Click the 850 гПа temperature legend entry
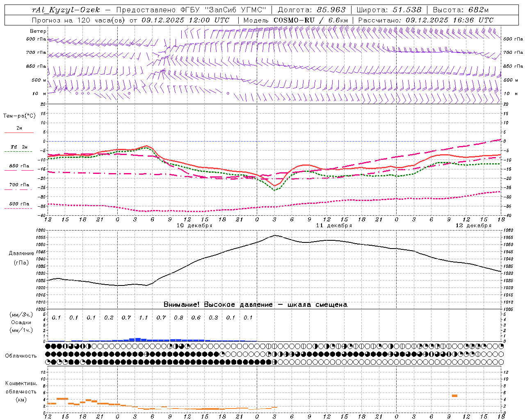Image resolution: width=525 pixels, height=420 pixels. coord(19,166)
